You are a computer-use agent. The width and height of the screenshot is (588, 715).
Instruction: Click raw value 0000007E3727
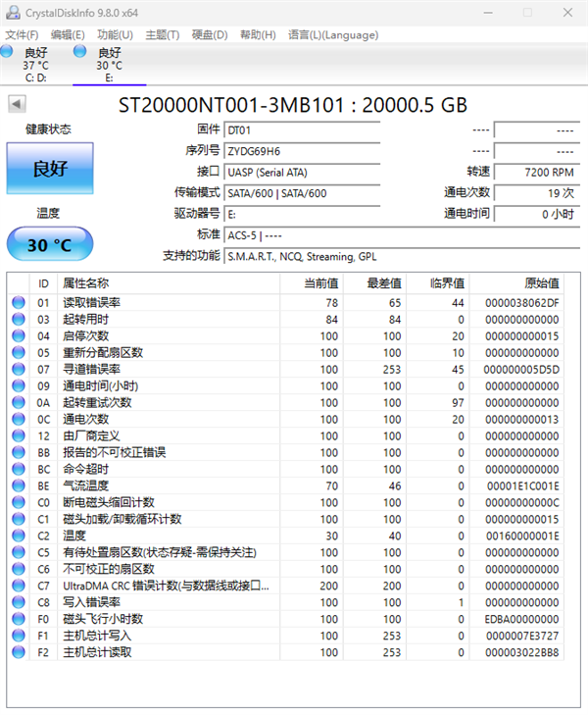coord(522,636)
